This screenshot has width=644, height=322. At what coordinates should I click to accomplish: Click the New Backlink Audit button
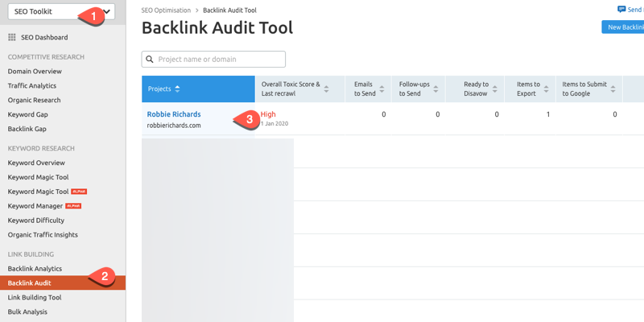click(x=623, y=27)
